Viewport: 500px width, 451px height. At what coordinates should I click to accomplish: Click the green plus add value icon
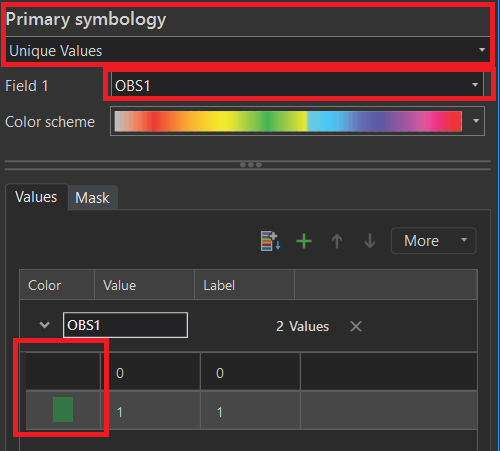tap(304, 241)
